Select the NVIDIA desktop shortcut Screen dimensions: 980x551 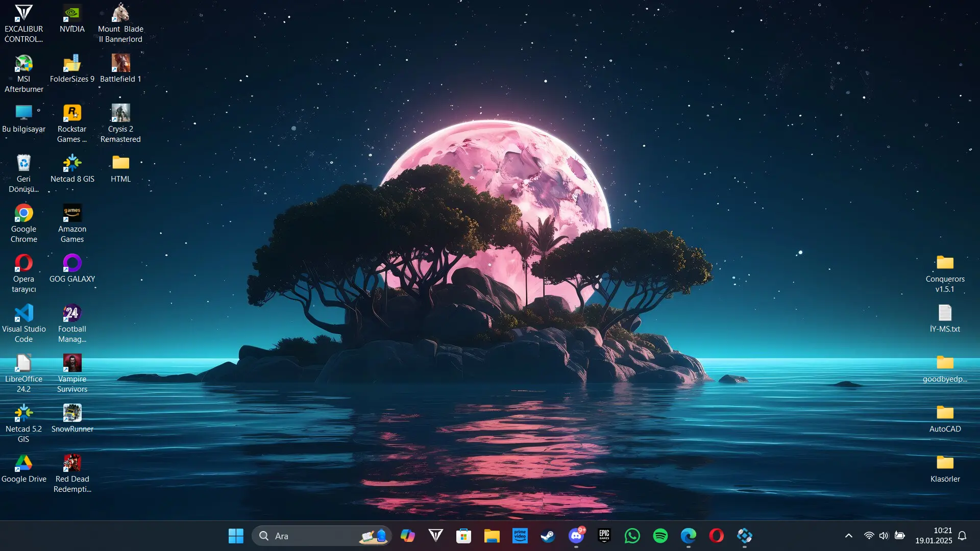[x=72, y=19]
